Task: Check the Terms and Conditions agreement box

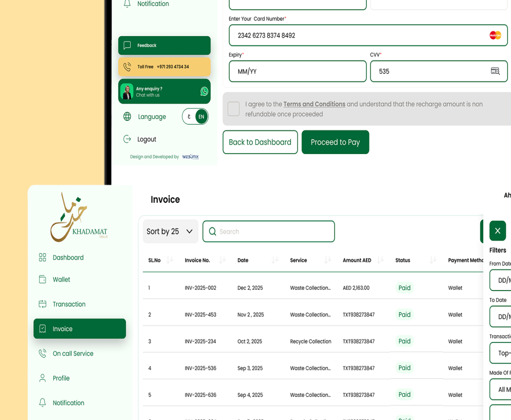Action: [x=233, y=109]
